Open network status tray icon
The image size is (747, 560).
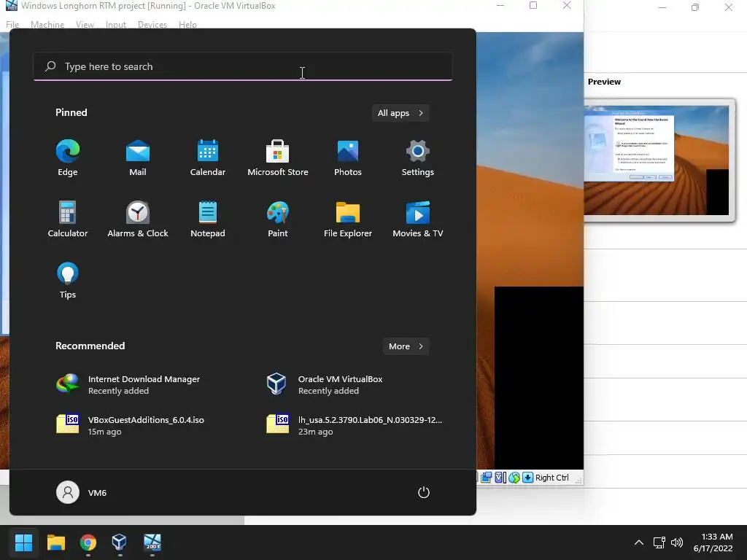tap(659, 542)
